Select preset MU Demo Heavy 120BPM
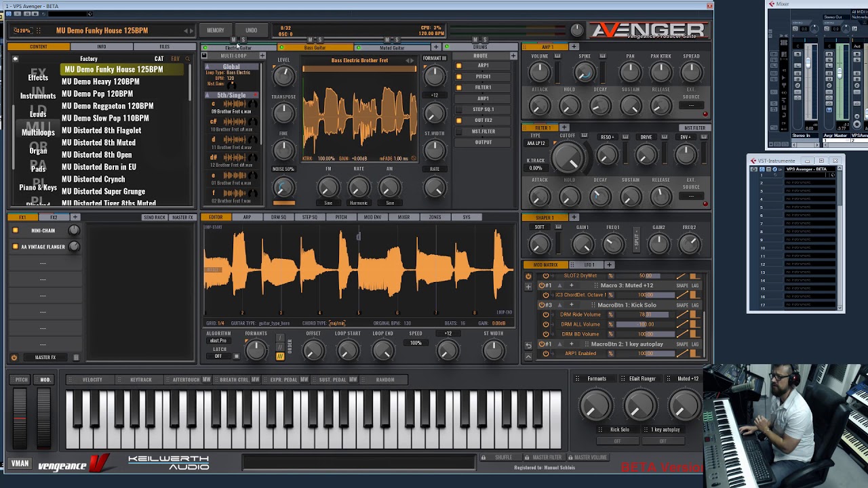Screen dimensions: 868x488 click(x=100, y=81)
